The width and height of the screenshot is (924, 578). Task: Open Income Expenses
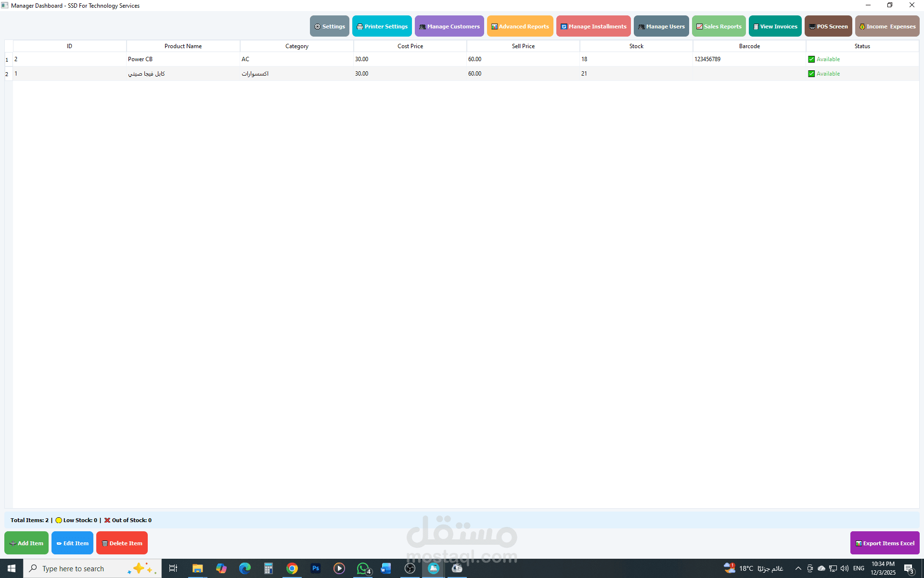(x=887, y=26)
